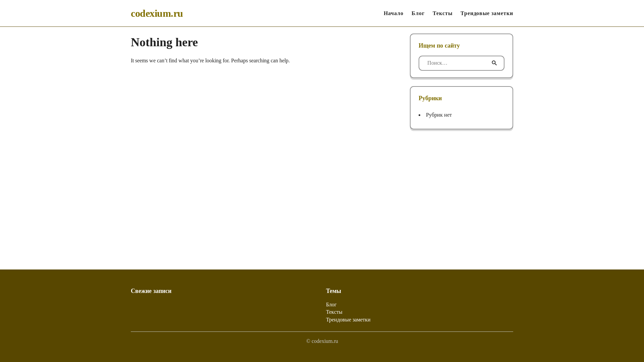The height and width of the screenshot is (362, 644).
Task: Open Трендовые заметки in the header menu
Action: click(487, 13)
